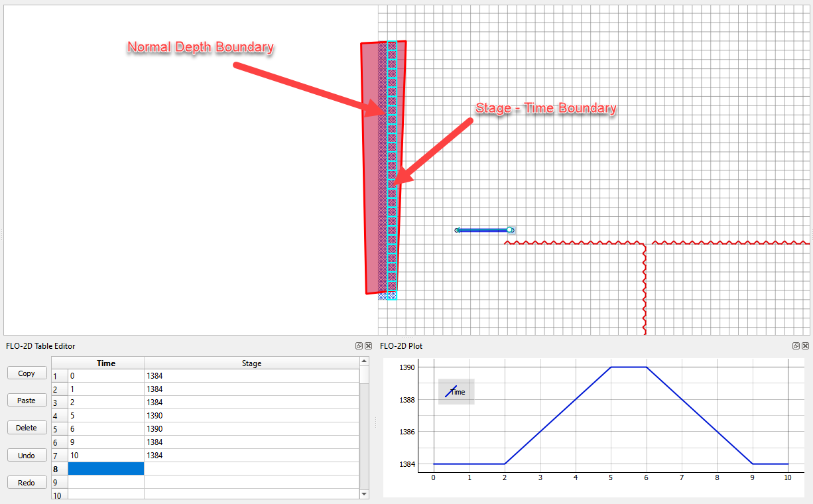Select the Stage cell in row 5
Viewport: 813px width, 504px height.
coord(251,429)
